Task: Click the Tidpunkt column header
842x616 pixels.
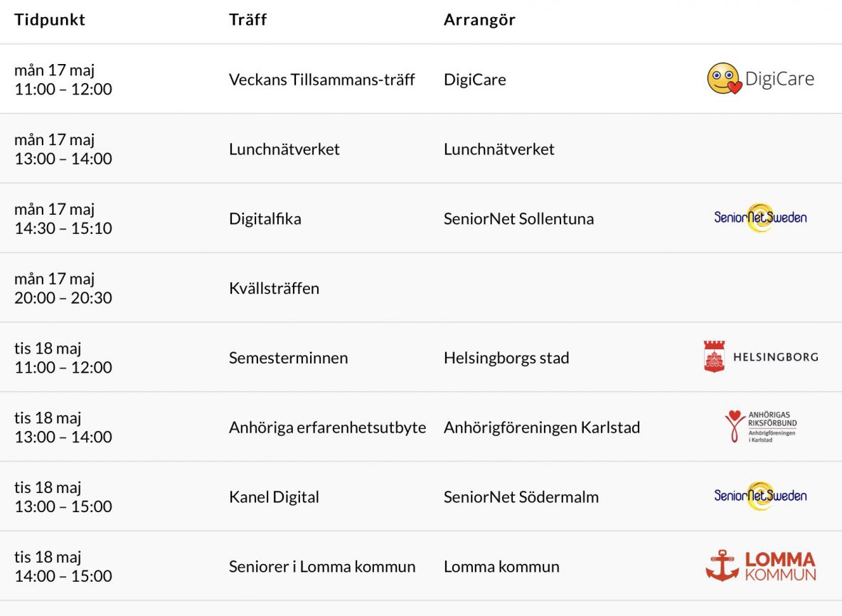Action: click(49, 20)
